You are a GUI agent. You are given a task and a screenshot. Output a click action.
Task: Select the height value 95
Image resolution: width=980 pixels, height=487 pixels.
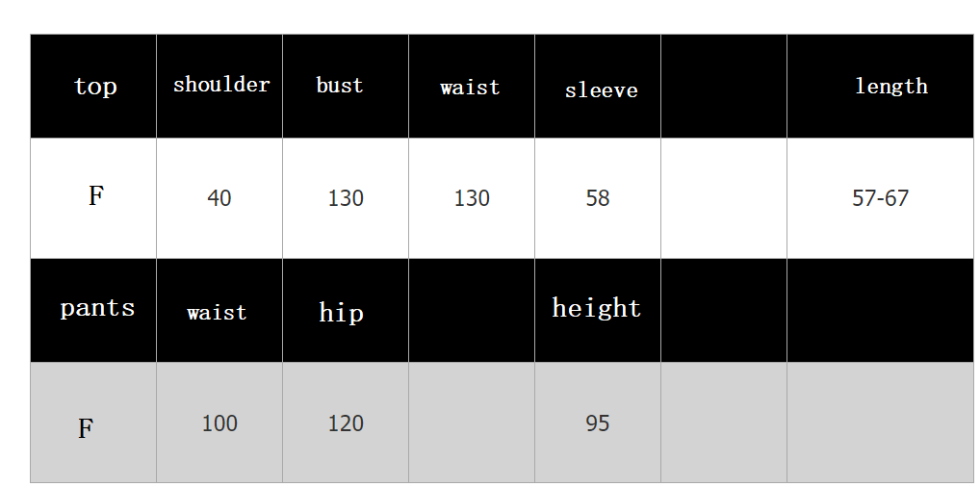pos(598,423)
